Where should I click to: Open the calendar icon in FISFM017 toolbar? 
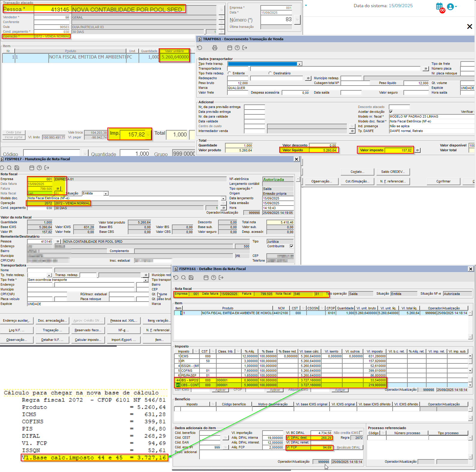click(32, 168)
